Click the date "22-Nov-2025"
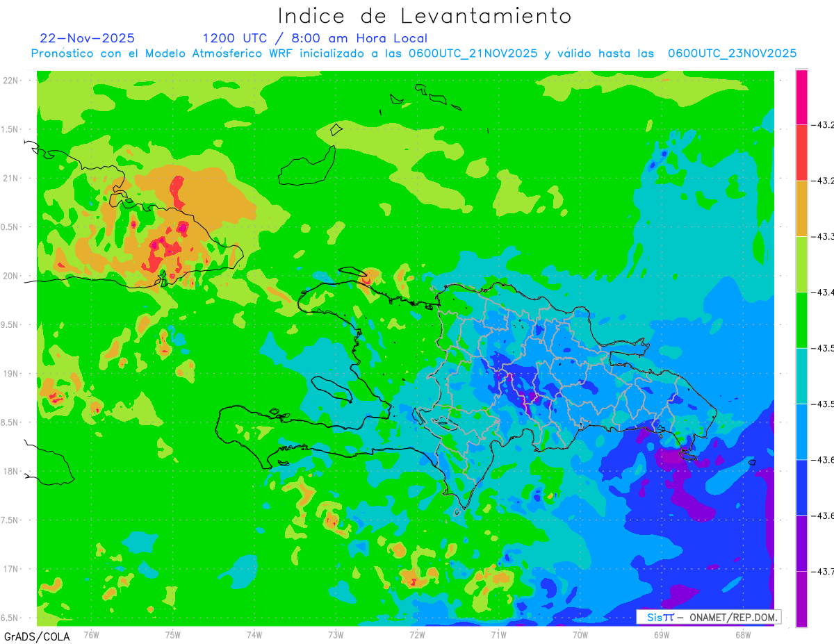Viewport: 834px width, 644px height. point(88,38)
